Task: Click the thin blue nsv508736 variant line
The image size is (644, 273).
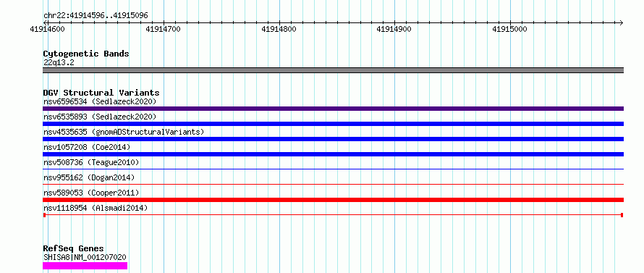Action: pyautogui.click(x=333, y=169)
